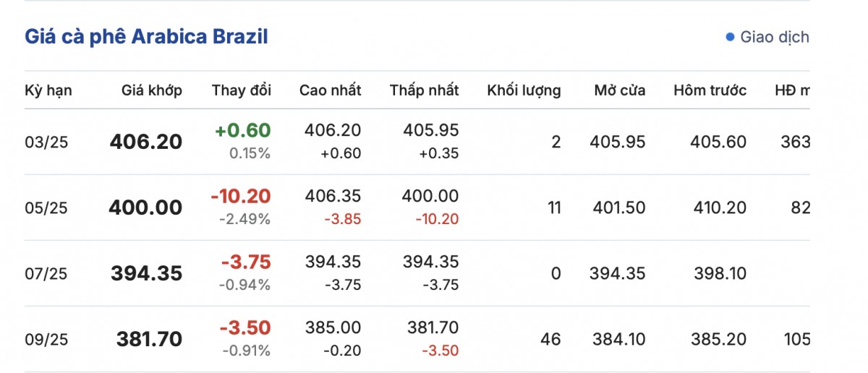The image size is (868, 373).
Task: Click the blue Giao dịch status dot
Action: (730, 37)
